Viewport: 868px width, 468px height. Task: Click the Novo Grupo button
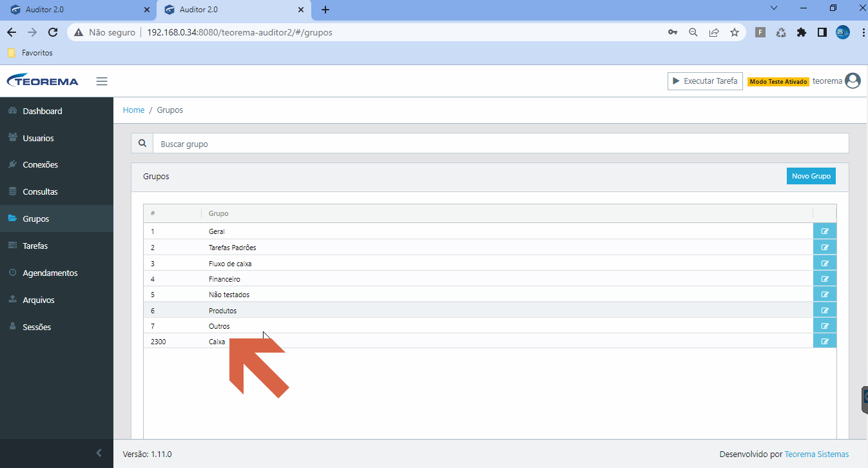(x=811, y=176)
